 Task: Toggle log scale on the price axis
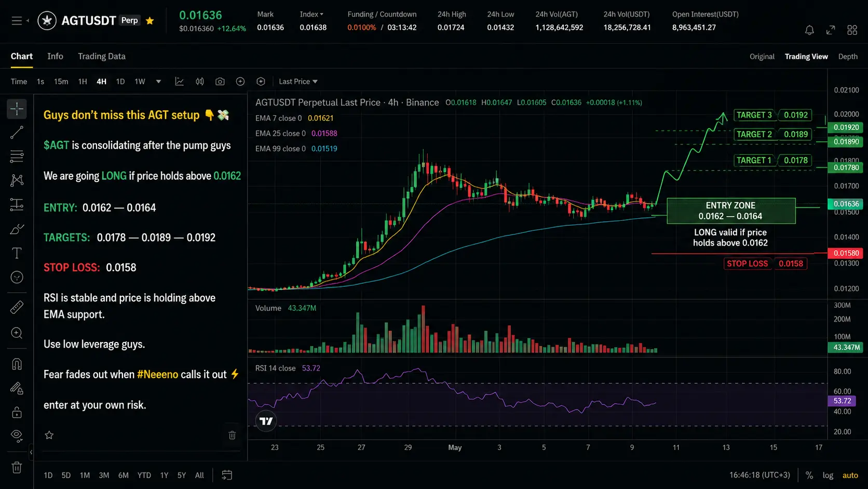(828, 475)
